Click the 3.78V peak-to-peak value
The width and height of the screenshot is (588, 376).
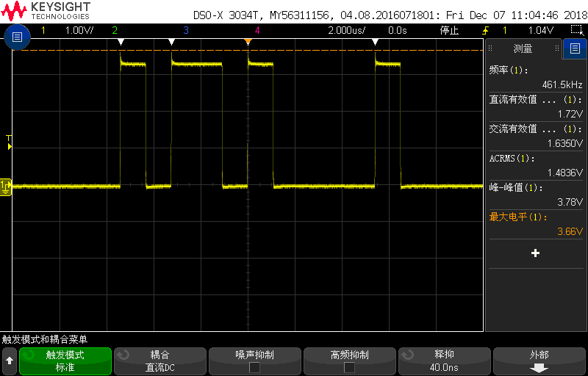[570, 202]
